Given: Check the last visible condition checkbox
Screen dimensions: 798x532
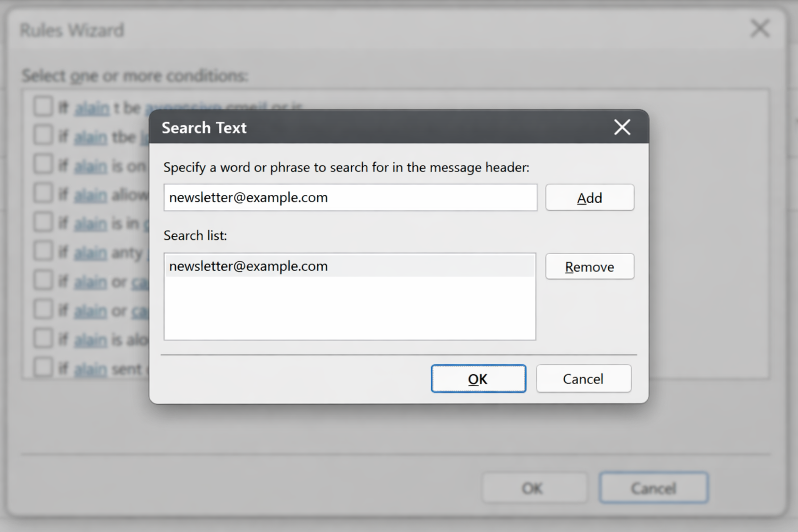Looking at the screenshot, I should click(43, 367).
